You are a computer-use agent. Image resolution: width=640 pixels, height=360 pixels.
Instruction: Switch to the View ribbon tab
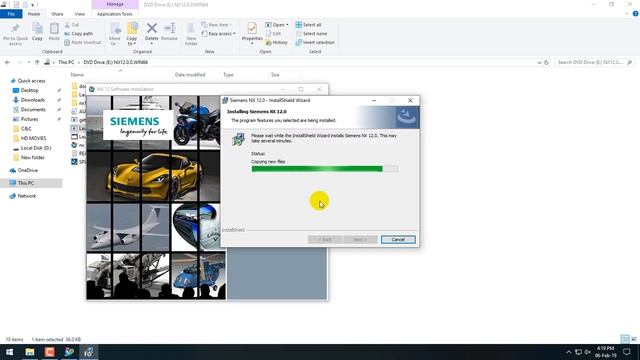tap(80, 14)
